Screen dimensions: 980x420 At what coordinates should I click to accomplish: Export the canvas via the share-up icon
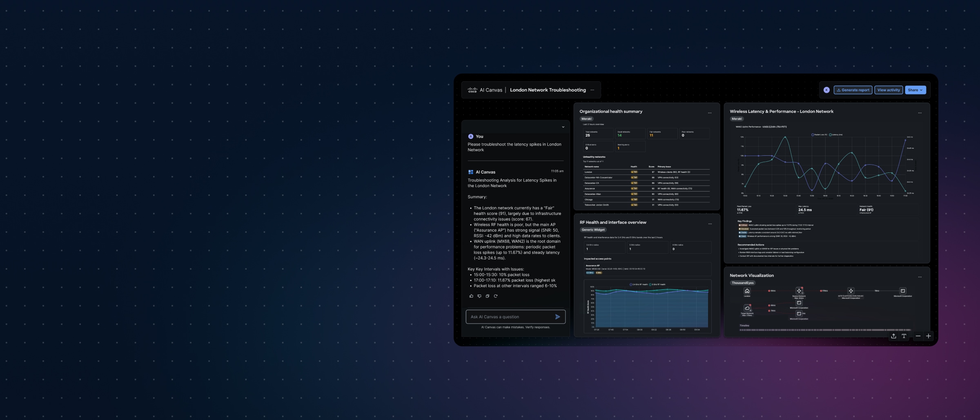click(x=894, y=336)
